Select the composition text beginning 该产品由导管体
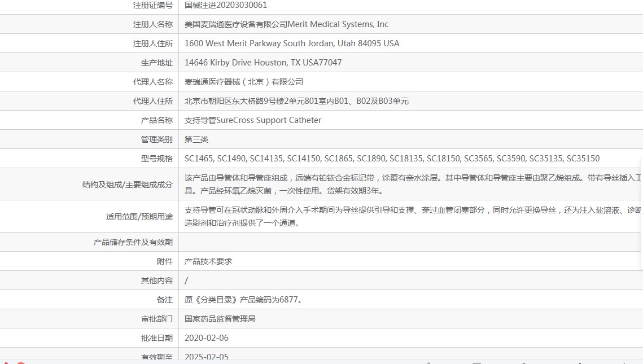Image resolution: width=643 pixels, height=364 pixels. [413, 185]
